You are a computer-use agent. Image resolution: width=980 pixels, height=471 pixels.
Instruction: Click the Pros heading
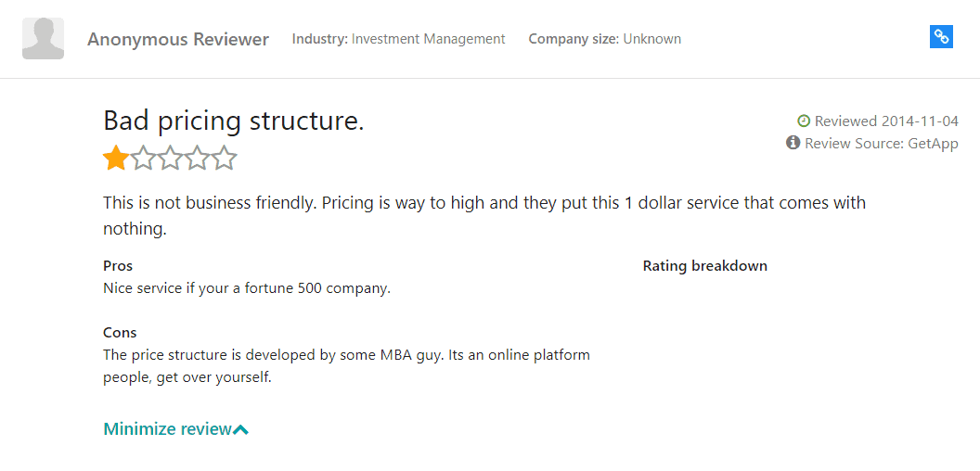tap(118, 266)
